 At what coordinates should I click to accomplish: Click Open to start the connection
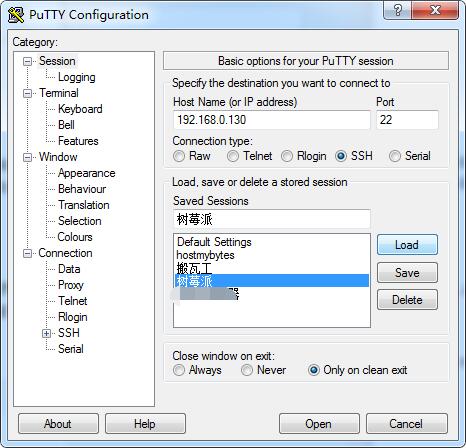pyautogui.click(x=319, y=424)
